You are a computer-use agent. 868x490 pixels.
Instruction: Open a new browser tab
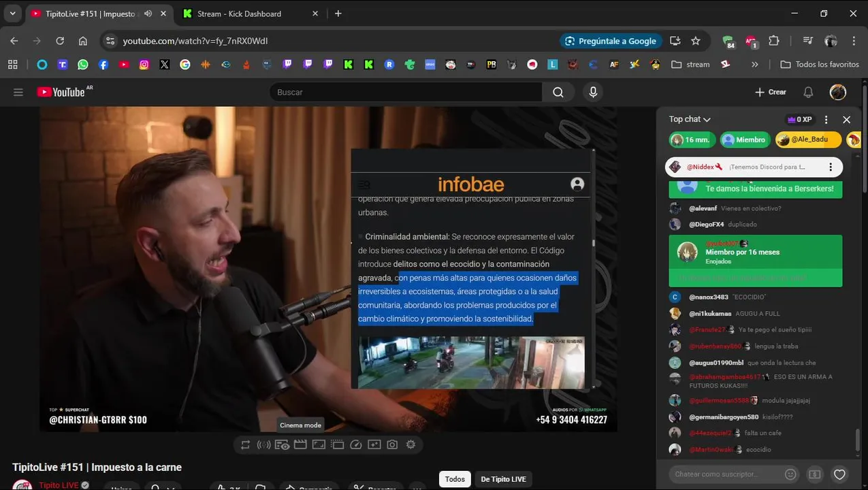(338, 14)
